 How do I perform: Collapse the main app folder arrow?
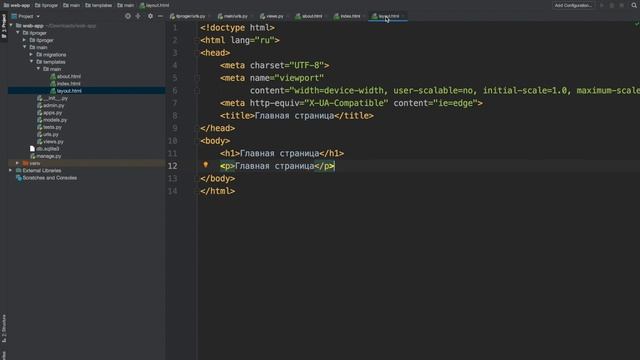coord(25,47)
